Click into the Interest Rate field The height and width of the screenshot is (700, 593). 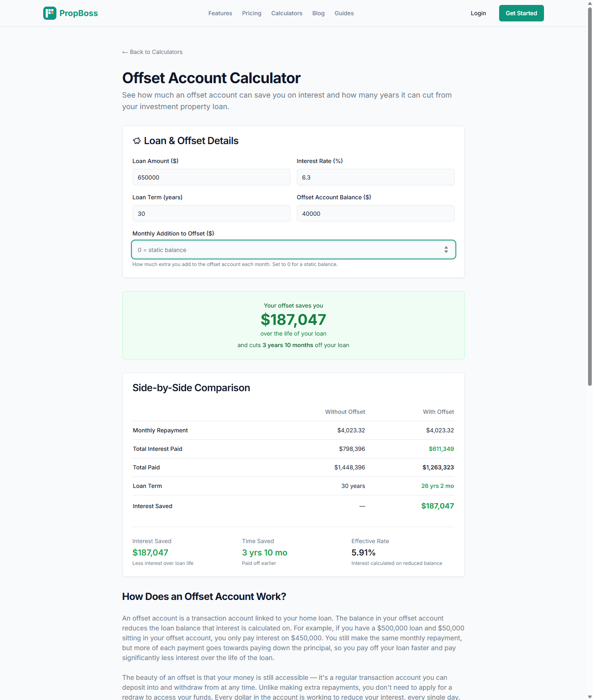(x=376, y=177)
